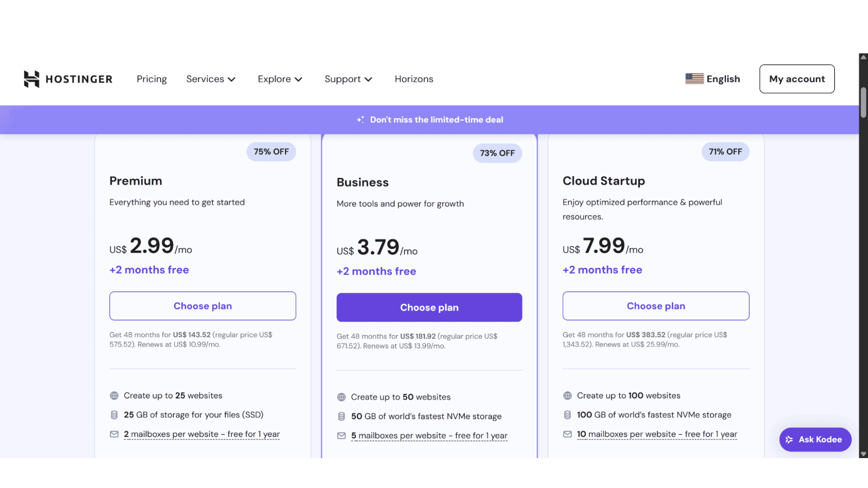Click the 2 mailboxes per website link
The image size is (868, 488).
(202, 434)
